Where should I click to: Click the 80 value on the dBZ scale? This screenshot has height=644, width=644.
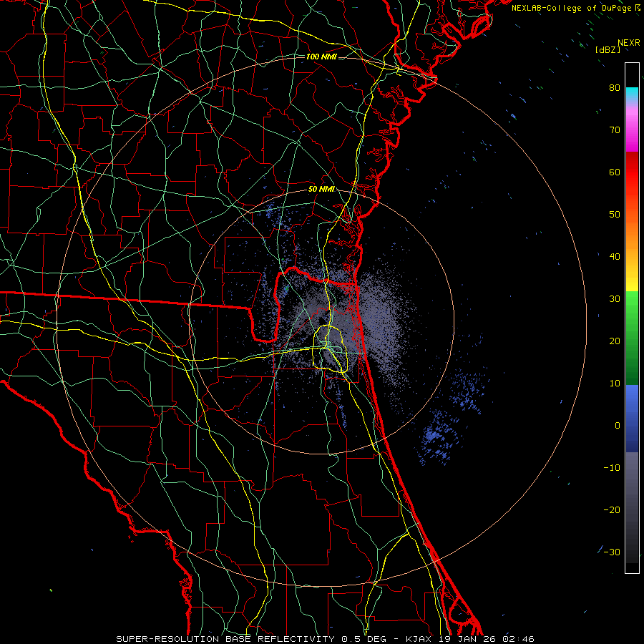615,88
